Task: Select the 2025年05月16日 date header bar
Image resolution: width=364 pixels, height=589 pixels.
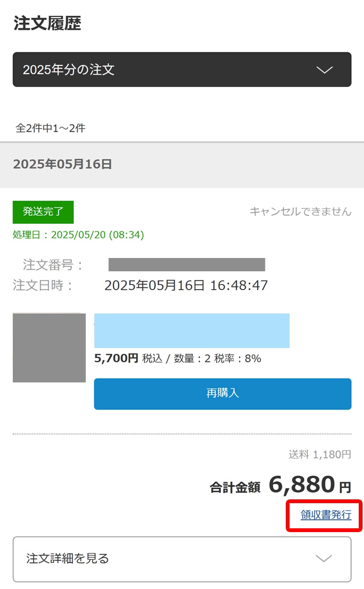Action: click(x=182, y=165)
